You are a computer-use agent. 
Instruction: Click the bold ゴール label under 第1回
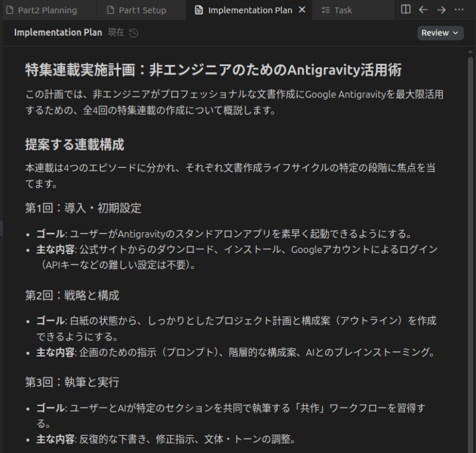49,233
